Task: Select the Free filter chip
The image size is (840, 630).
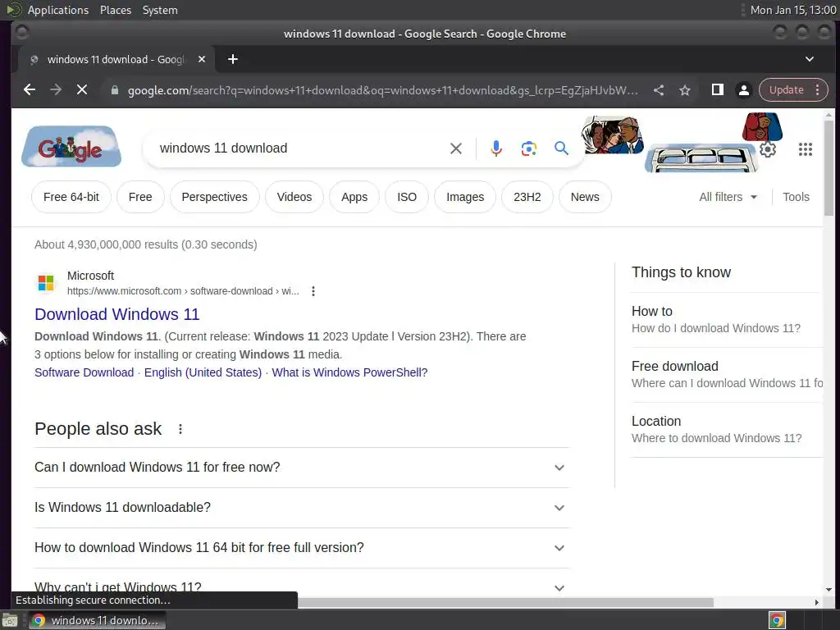Action: pos(140,197)
